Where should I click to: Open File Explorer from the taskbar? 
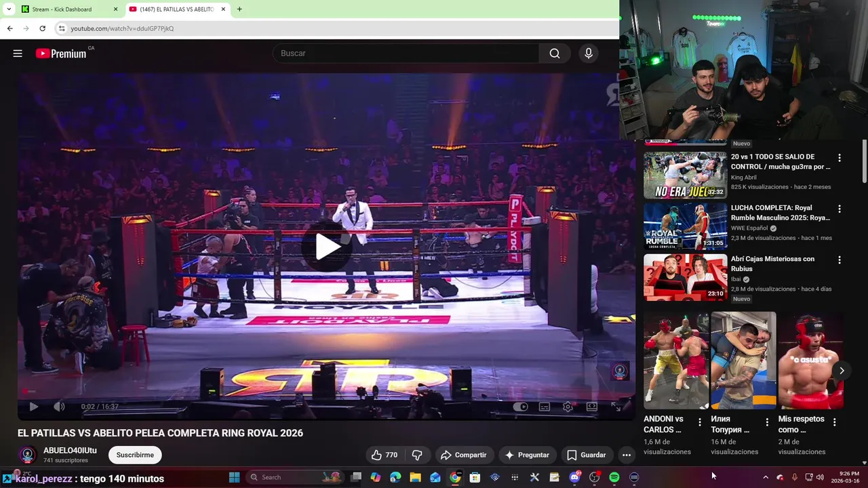click(415, 477)
